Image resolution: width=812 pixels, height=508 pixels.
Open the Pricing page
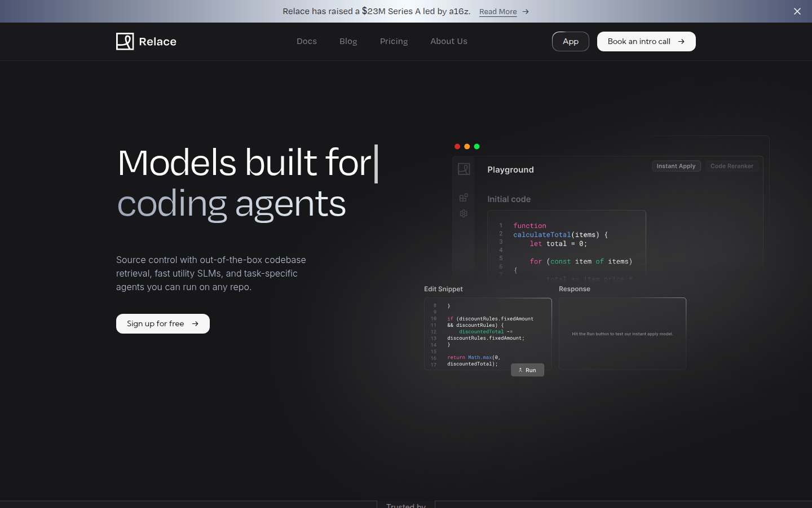[x=394, y=41]
